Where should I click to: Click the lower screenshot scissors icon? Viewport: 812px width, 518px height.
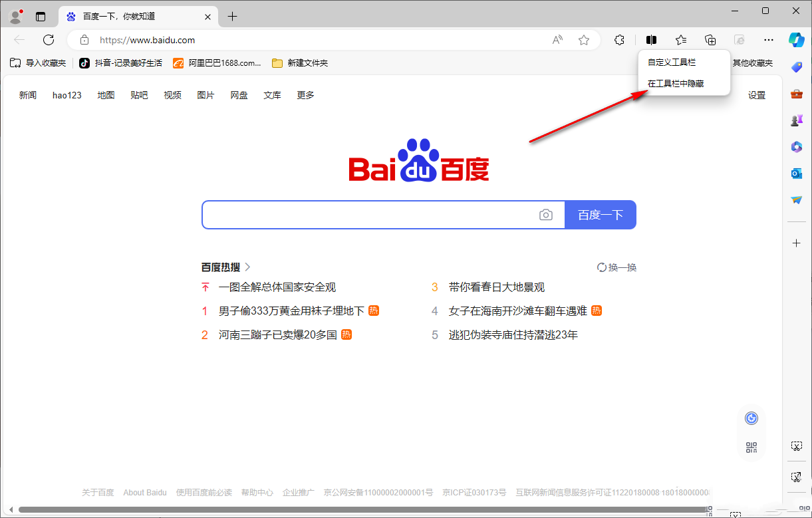point(796,477)
